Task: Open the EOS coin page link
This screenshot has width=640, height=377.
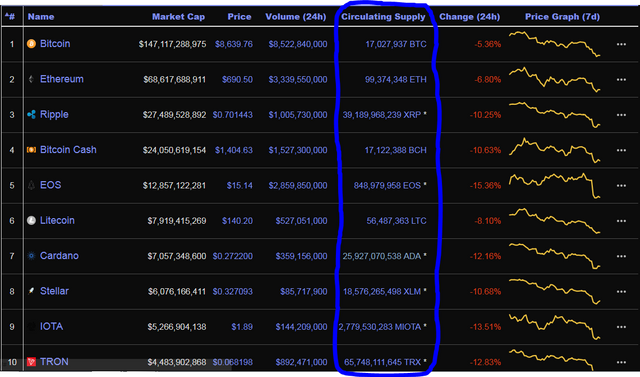Action: tap(51, 185)
